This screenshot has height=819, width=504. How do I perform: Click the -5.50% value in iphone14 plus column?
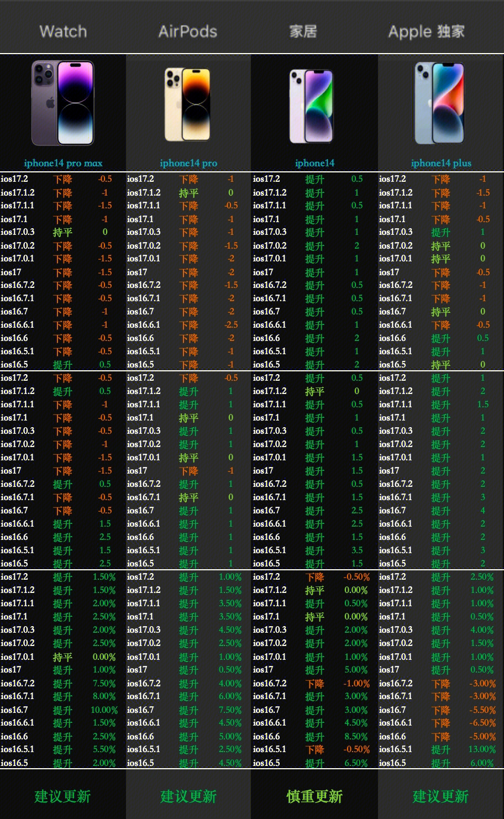pyautogui.click(x=482, y=710)
